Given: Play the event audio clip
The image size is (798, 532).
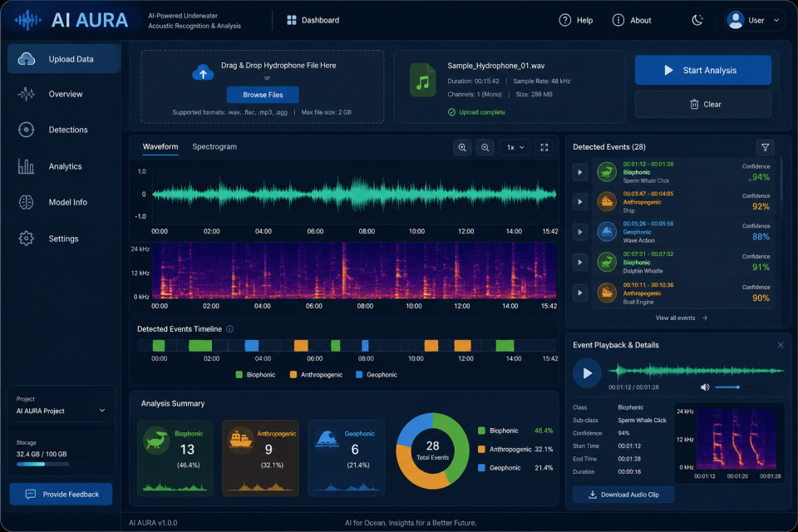Looking at the screenshot, I should [587, 373].
